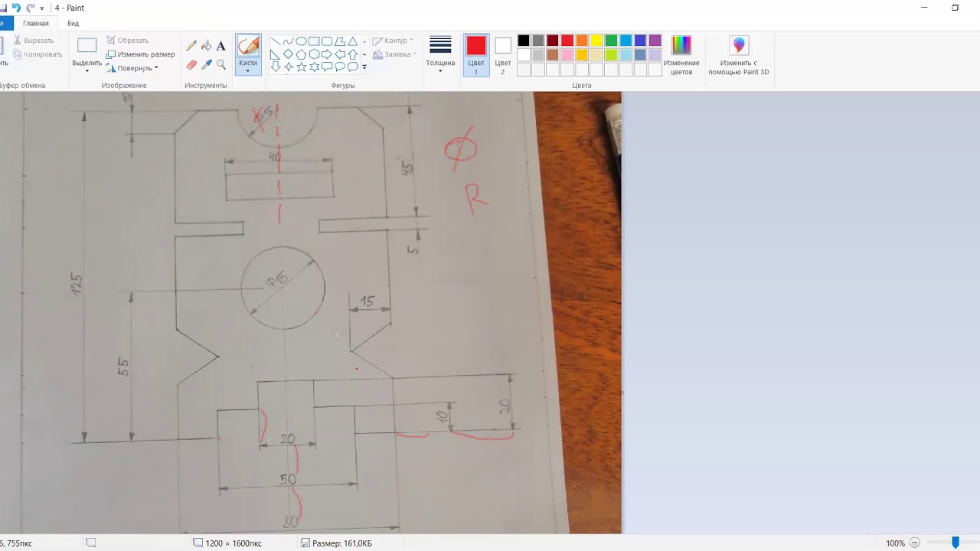Click Вырезать (cut) button

(34, 41)
